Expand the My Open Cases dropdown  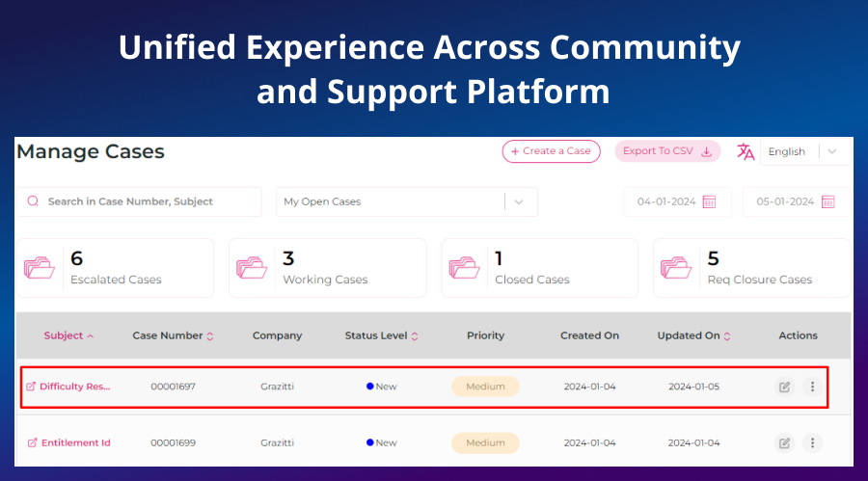coord(519,201)
